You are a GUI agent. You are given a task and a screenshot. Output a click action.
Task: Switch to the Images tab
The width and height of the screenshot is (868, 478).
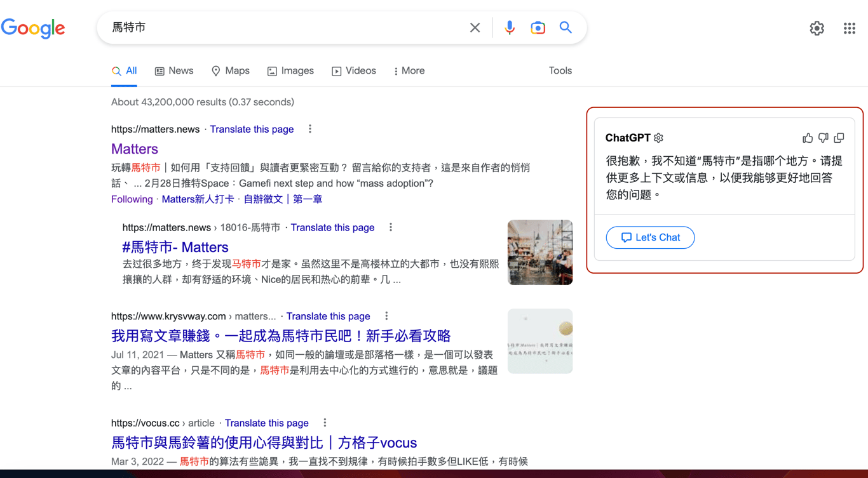(290, 70)
